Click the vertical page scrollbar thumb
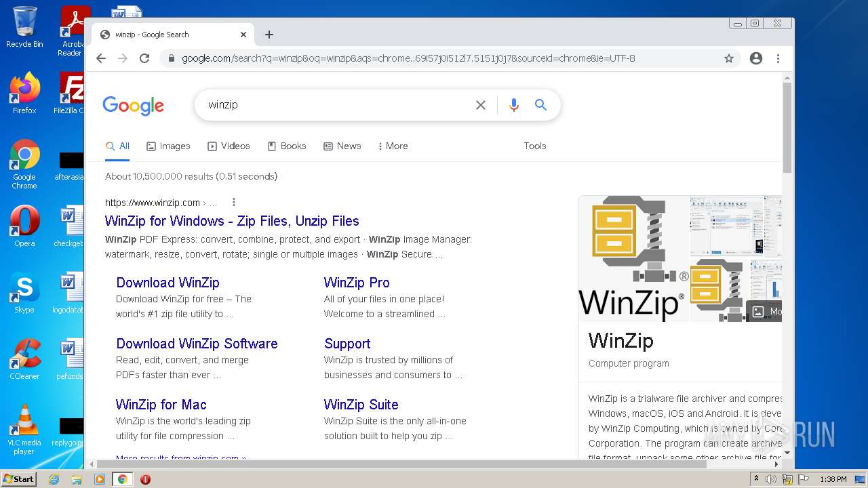 tap(787, 127)
